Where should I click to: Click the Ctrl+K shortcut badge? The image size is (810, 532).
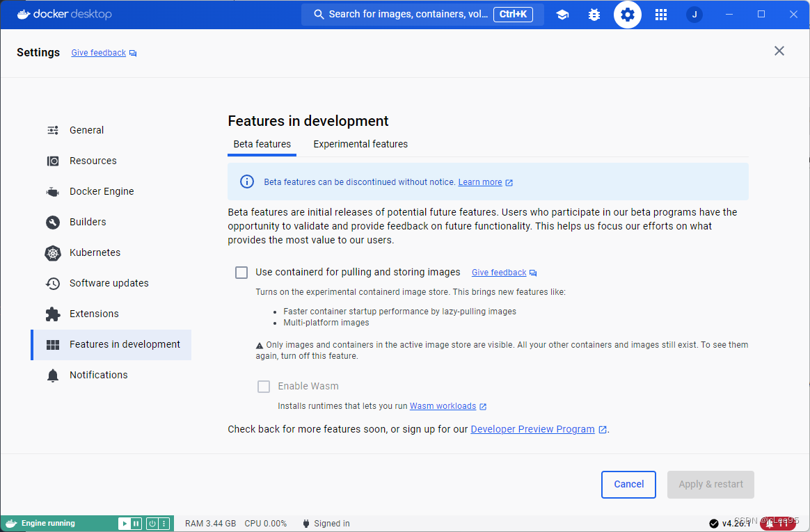click(x=513, y=14)
